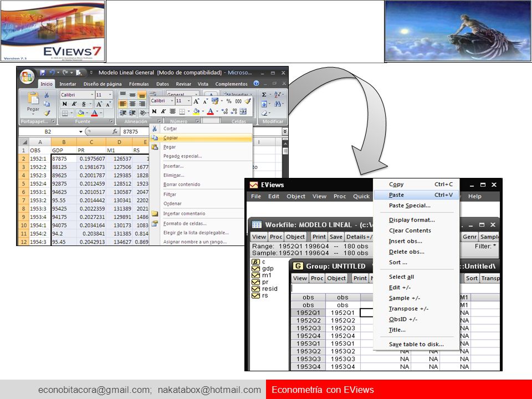Apply center alignment in the Alineación group
Screen dimensions: 532x399
pos(132,104)
